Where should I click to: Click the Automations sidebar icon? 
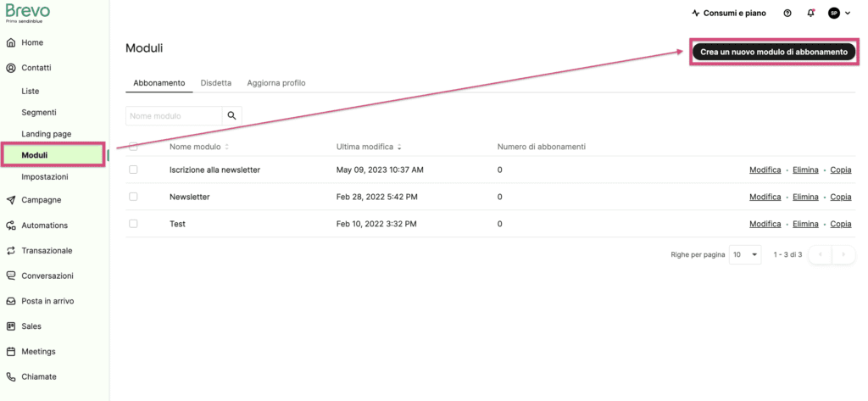tap(11, 226)
